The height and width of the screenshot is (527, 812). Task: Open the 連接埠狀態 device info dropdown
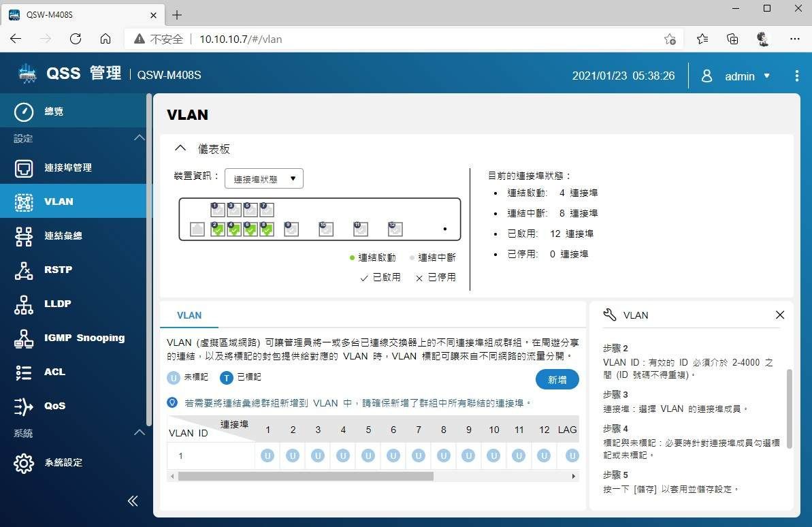pos(264,179)
